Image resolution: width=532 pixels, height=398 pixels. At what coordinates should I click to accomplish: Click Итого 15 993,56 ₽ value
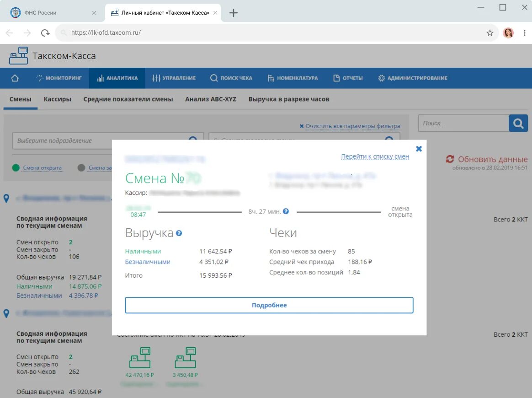[215, 275]
